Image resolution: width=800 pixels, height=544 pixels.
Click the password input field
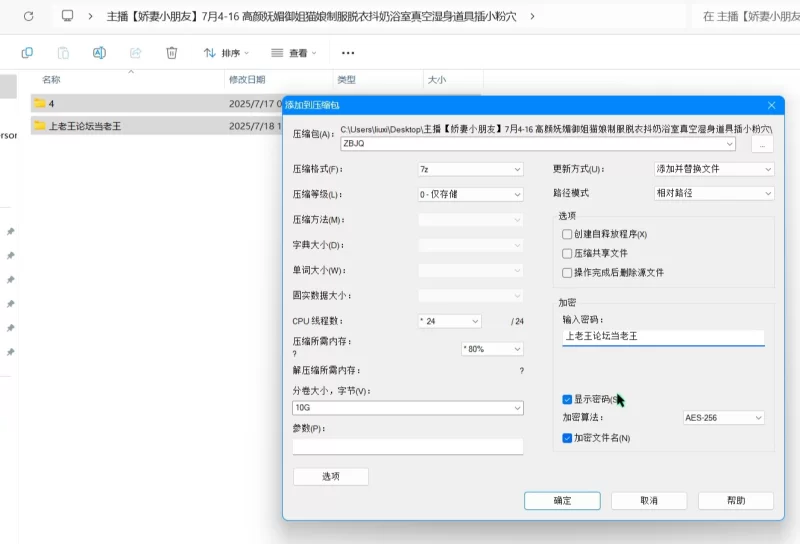point(663,337)
